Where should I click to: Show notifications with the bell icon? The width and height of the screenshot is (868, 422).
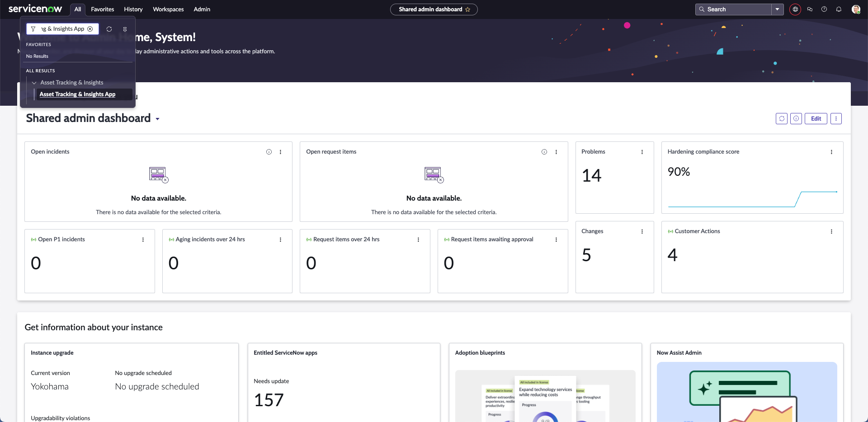[839, 9]
